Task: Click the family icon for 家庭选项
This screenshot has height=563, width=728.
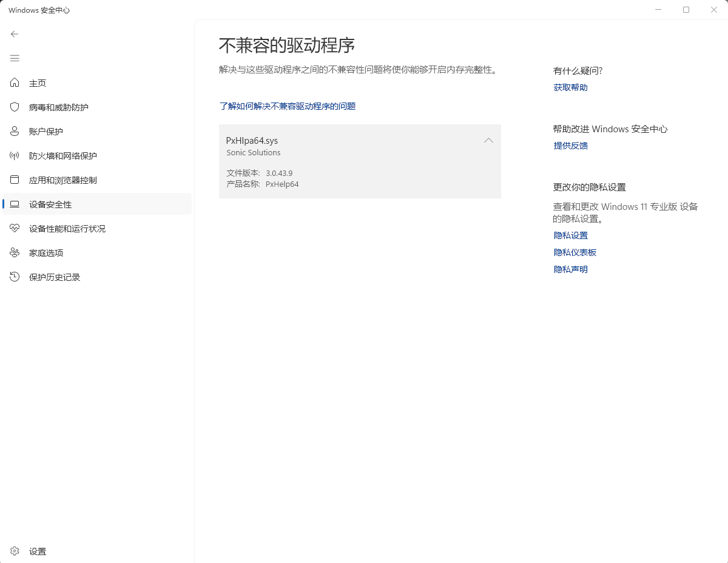Action: point(15,252)
